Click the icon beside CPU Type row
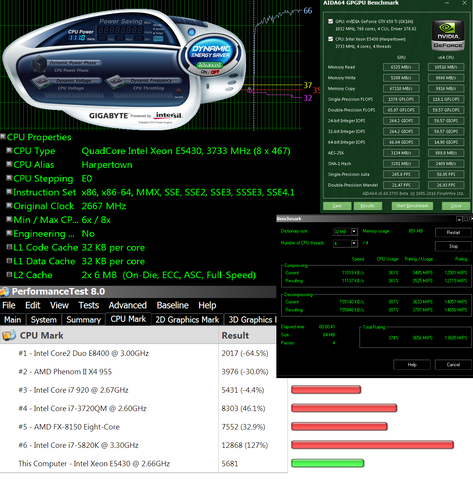 click(x=9, y=150)
